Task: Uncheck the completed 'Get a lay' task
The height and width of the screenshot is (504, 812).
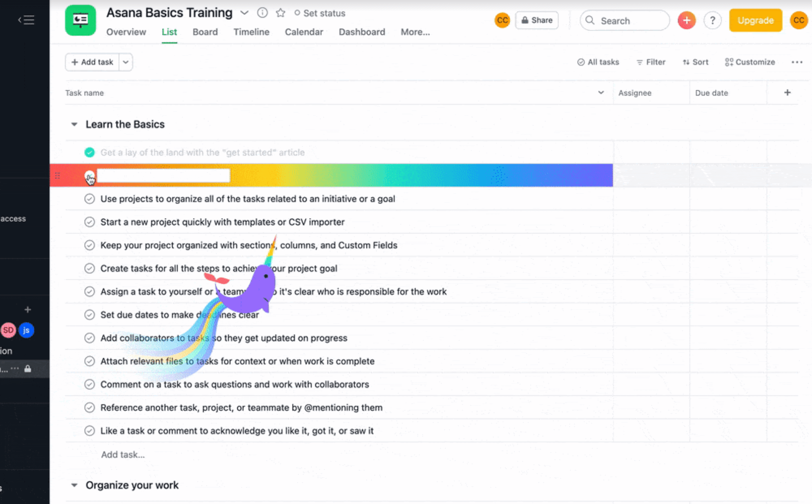Action: pos(89,152)
